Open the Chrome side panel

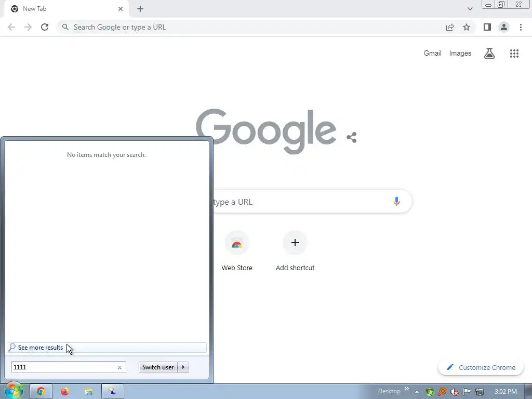tap(487, 27)
